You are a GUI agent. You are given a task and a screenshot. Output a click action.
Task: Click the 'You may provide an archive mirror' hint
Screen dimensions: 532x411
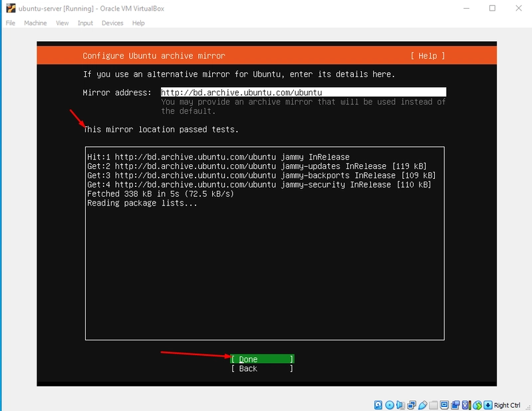point(303,106)
